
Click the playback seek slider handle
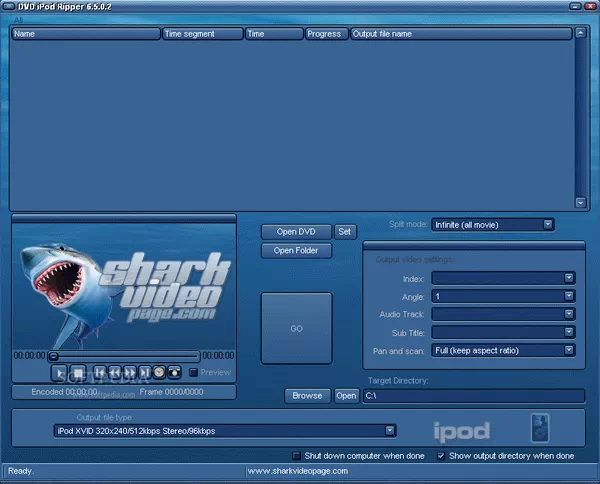(x=54, y=356)
